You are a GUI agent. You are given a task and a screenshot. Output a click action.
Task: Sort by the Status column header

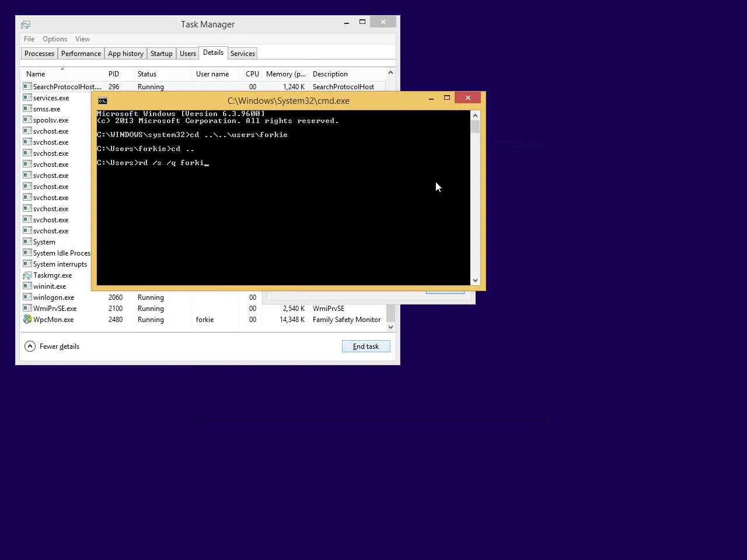[x=147, y=74]
